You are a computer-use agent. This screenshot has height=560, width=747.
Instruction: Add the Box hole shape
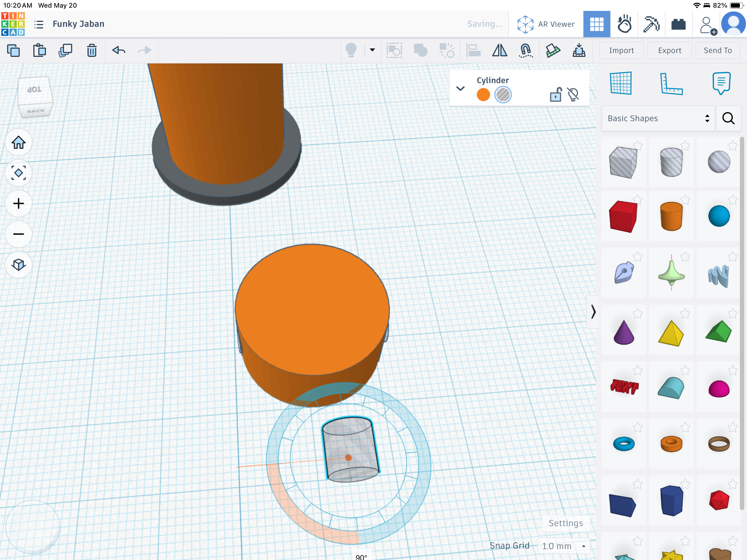(x=623, y=162)
